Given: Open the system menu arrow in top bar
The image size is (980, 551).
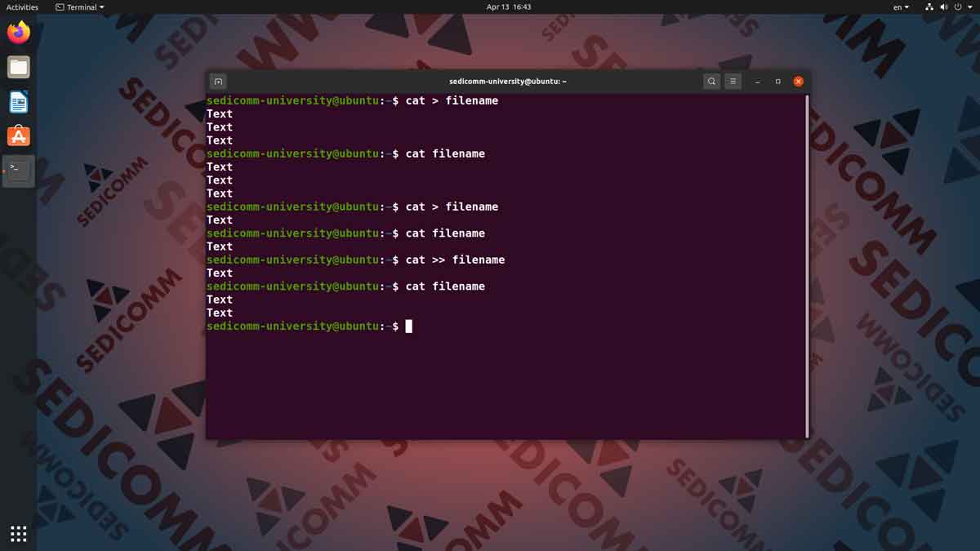Looking at the screenshot, I should coord(969,7).
